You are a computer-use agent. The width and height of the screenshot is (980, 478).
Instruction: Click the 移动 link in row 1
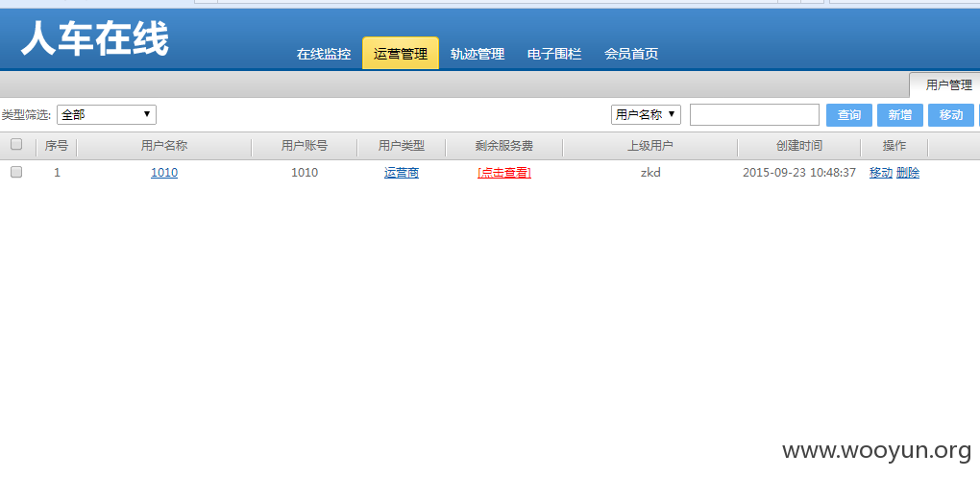881,173
